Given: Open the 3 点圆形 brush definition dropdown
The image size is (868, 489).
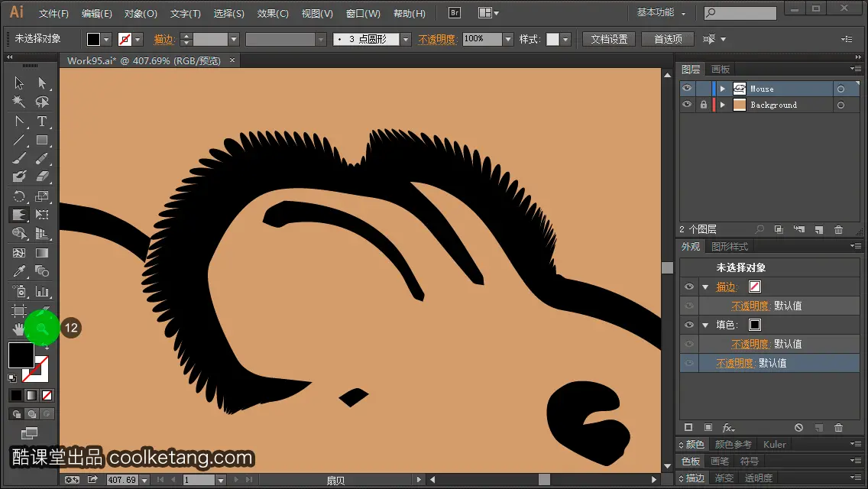Looking at the screenshot, I should click(406, 39).
